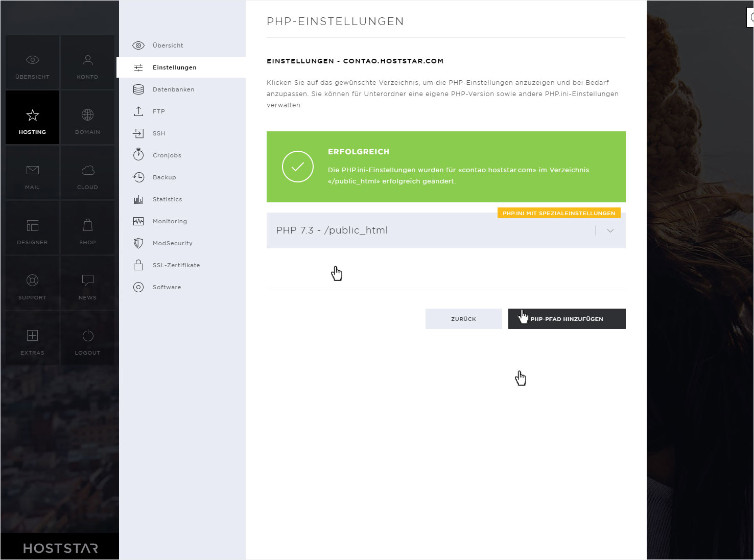Open the Cloud tile

click(x=88, y=173)
